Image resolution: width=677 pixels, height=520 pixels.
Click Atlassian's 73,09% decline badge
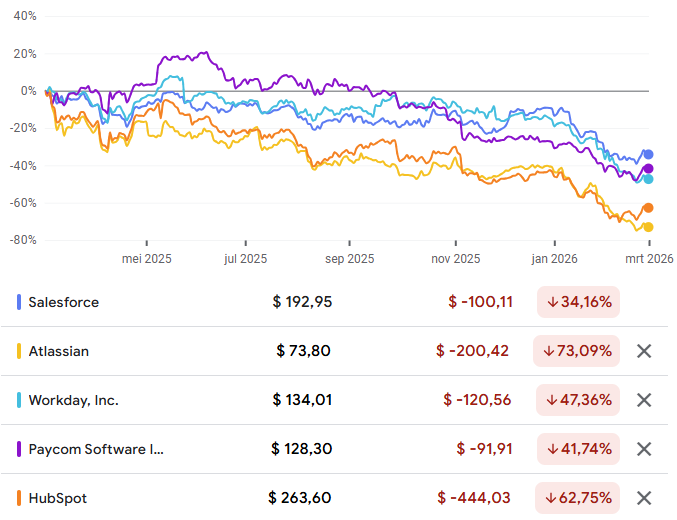[578, 351]
